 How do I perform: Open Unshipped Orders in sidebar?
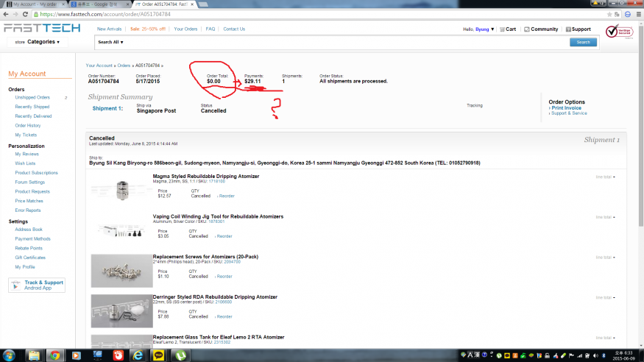(x=32, y=98)
